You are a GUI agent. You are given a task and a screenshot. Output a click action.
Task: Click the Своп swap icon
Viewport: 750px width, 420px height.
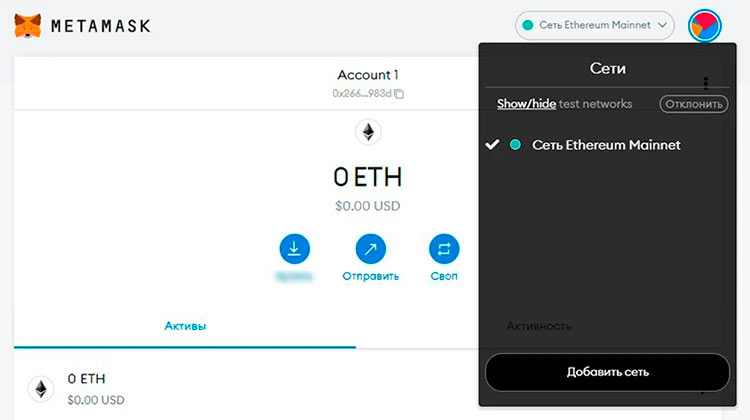444,248
